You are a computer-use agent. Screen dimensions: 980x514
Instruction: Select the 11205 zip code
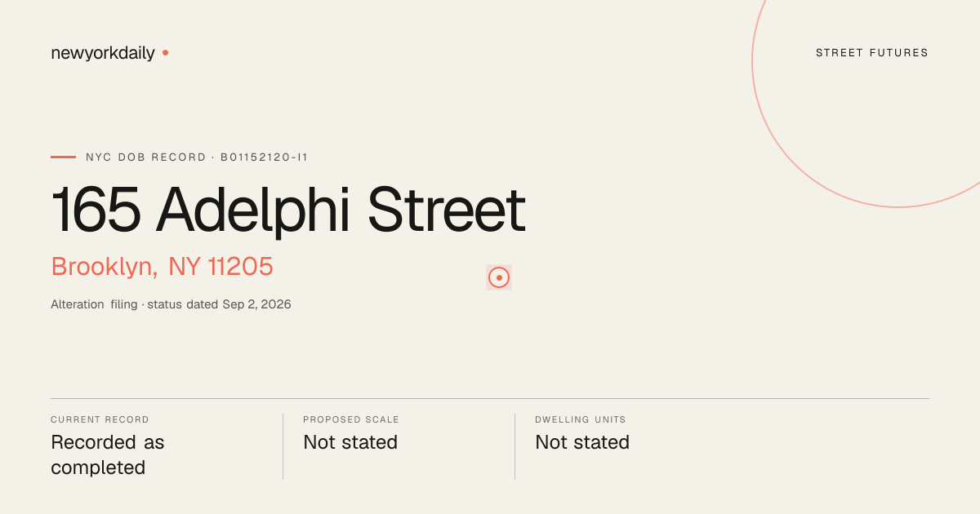pos(240,267)
